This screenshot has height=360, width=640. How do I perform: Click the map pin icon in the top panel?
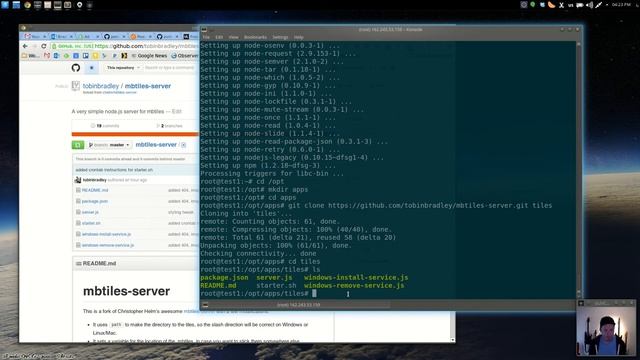(80, 5)
